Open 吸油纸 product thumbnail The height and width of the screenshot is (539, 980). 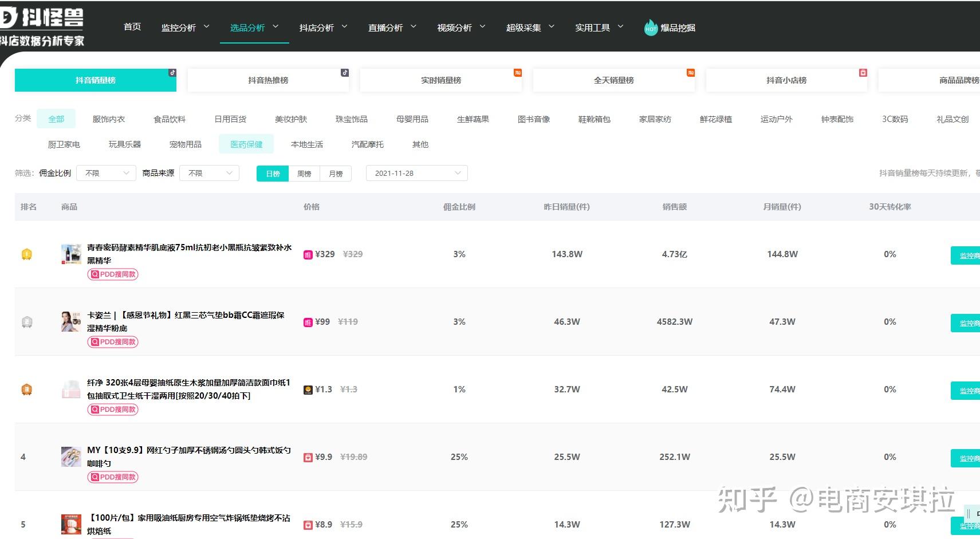pyautogui.click(x=71, y=524)
